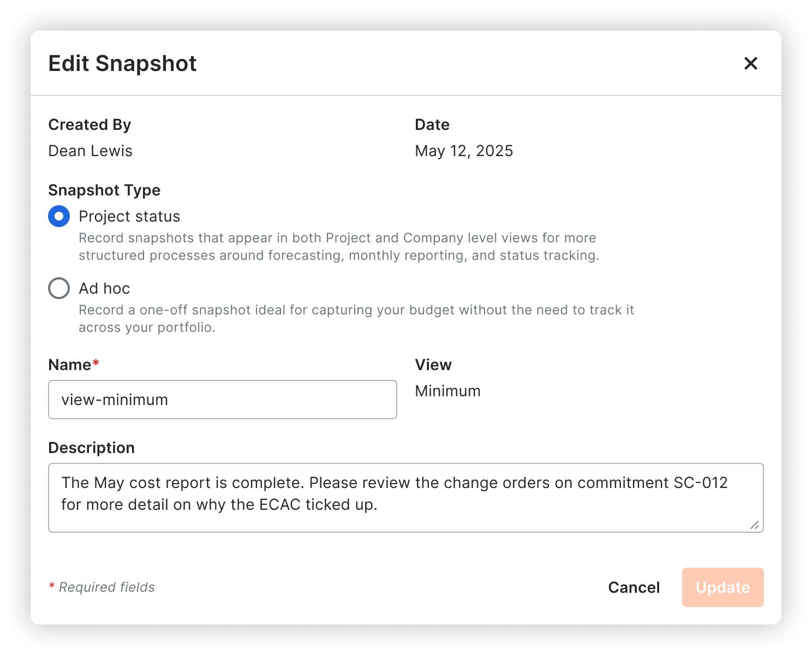812x655 pixels.
Task: Click the Required fields note
Action: pos(101,587)
